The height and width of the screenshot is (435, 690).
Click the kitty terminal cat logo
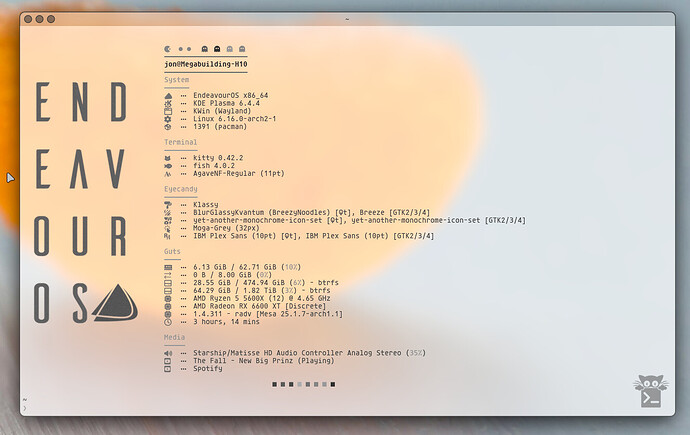(651, 391)
